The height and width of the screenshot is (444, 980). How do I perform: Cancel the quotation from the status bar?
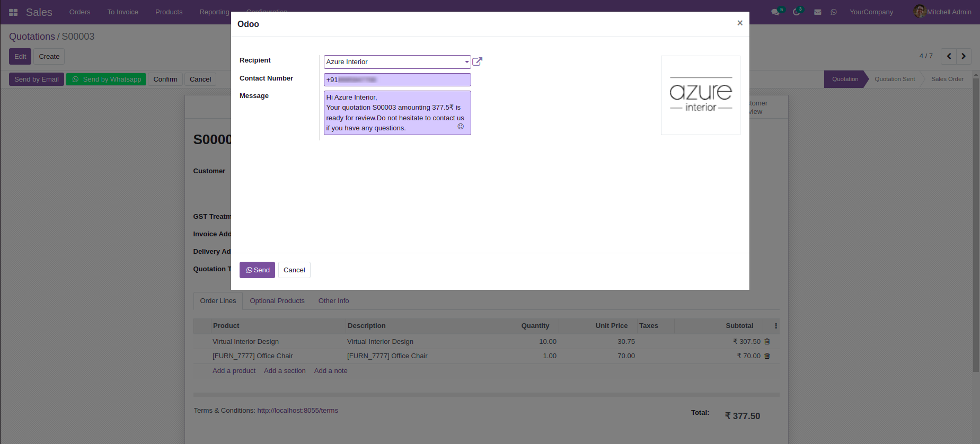point(200,79)
